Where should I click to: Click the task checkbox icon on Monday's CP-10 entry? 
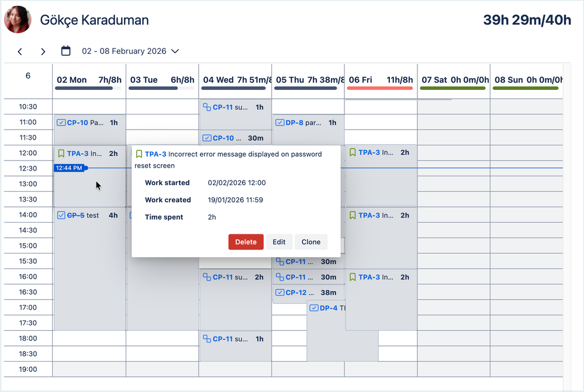click(x=61, y=123)
